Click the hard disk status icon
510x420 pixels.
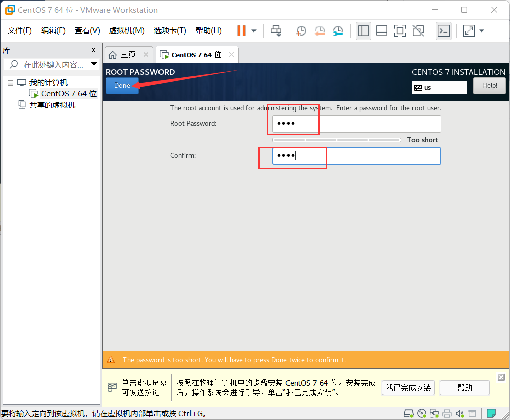409,413
